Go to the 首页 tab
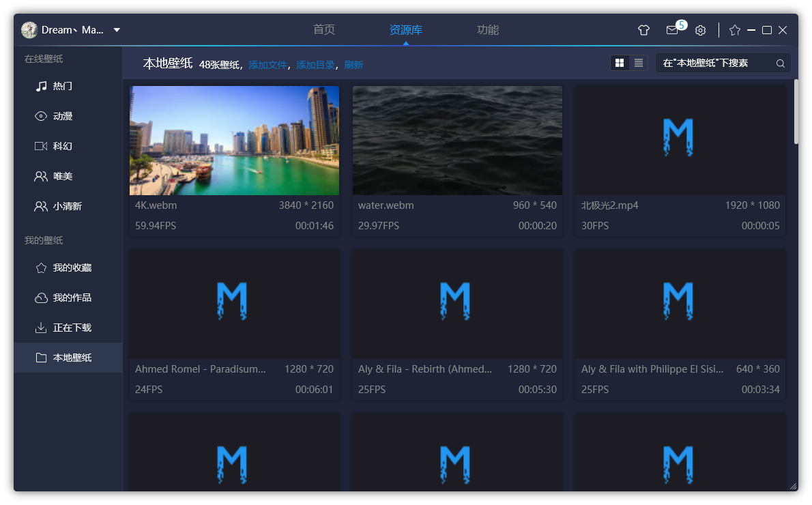The width and height of the screenshot is (812, 505). (x=324, y=29)
